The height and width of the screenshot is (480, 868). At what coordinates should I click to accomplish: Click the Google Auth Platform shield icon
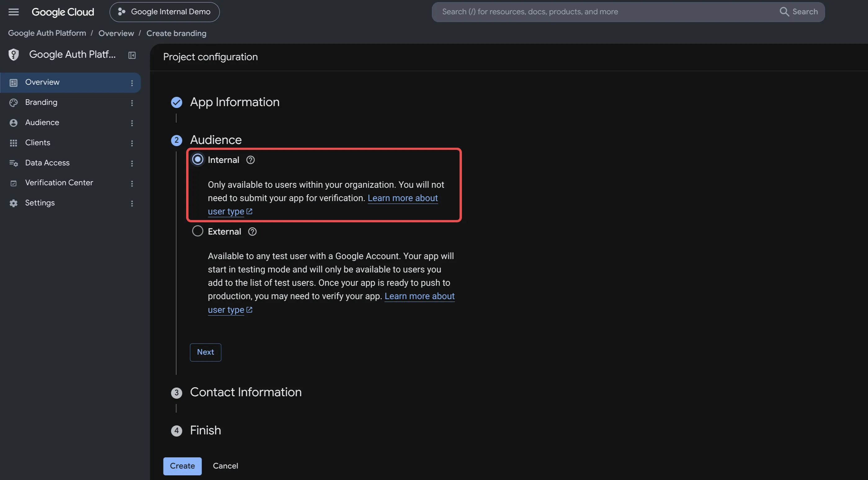tap(13, 55)
